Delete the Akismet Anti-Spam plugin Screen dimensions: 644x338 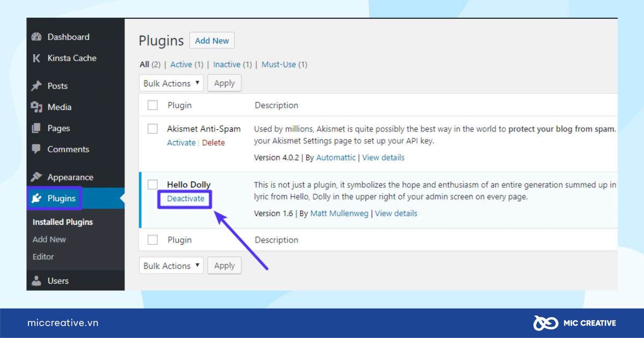click(x=214, y=143)
